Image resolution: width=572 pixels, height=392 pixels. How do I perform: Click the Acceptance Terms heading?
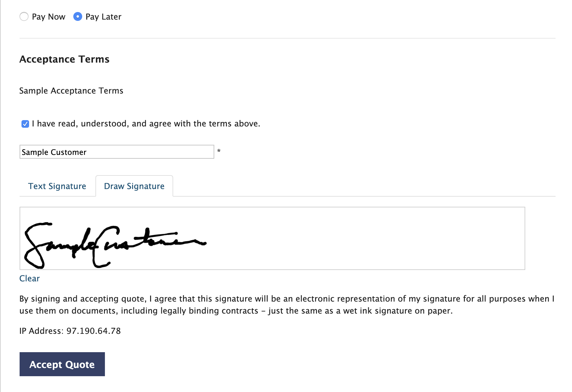64,59
